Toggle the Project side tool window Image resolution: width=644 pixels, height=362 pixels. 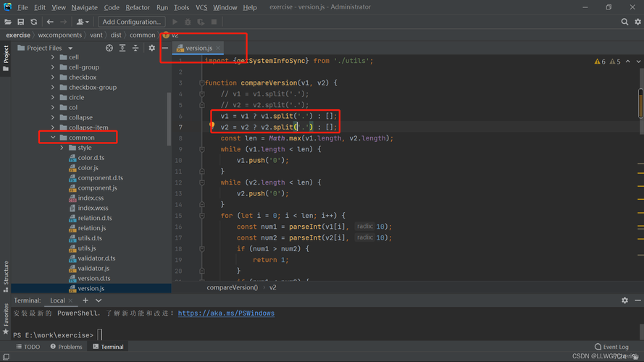click(6, 58)
